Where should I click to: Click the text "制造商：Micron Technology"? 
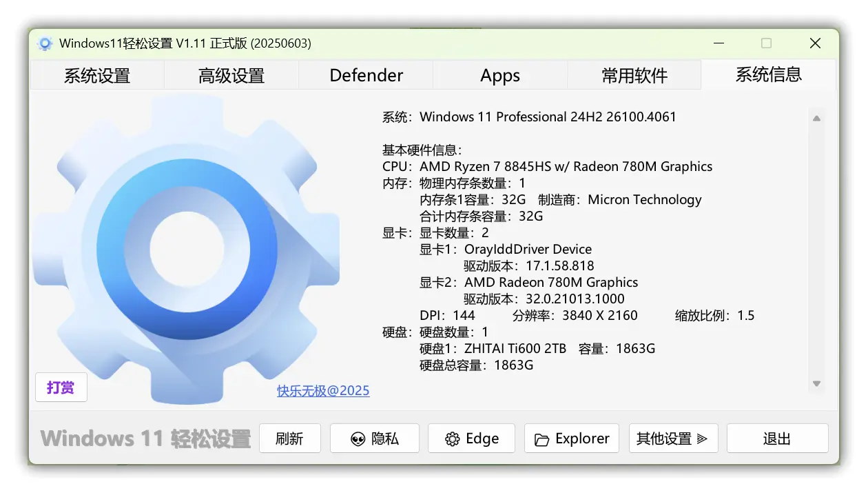pos(620,199)
